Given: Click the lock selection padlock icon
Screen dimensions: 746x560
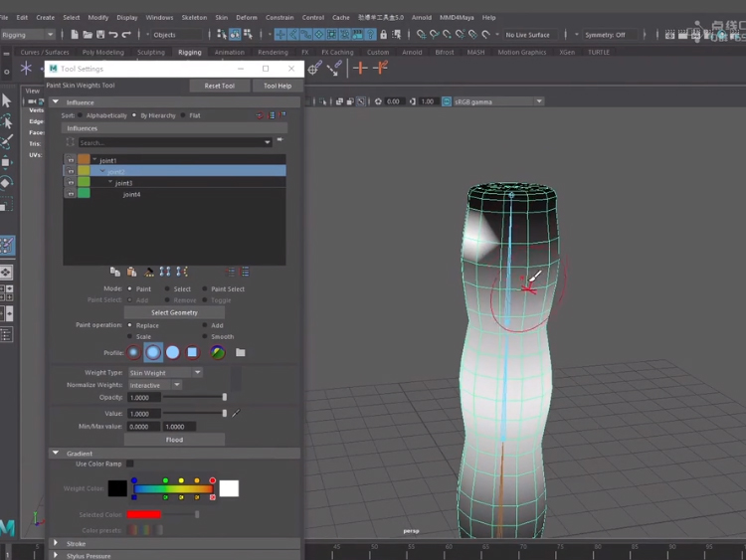Looking at the screenshot, I should pyautogui.click(x=384, y=34).
